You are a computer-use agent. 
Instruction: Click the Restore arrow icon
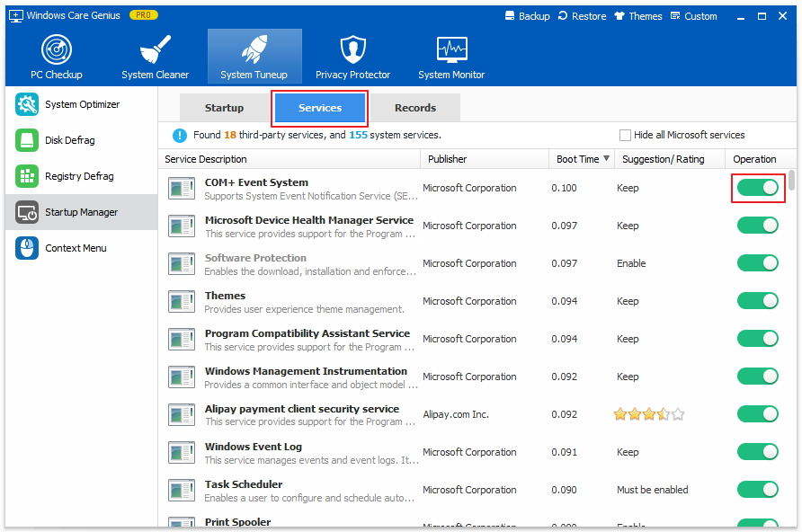(x=563, y=16)
